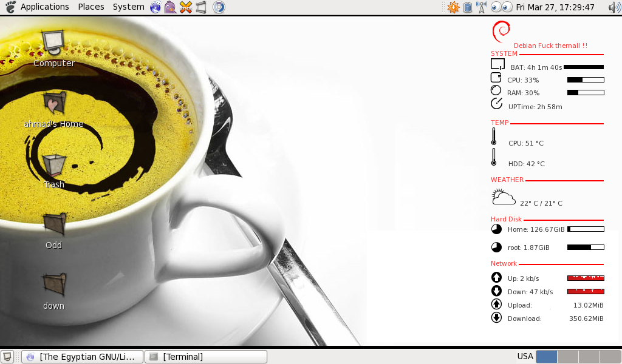Select the Terminal entry in the taskbar
The image size is (622, 364).
coord(205,356)
